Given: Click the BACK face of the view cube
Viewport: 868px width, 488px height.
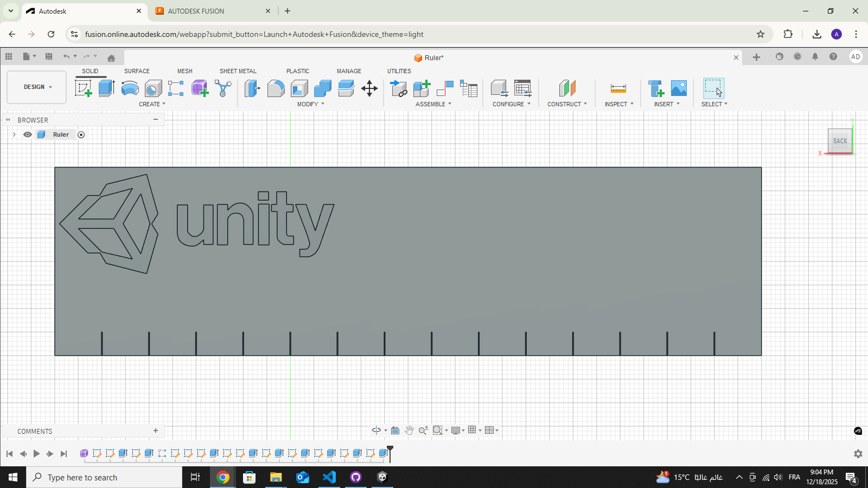Looking at the screenshot, I should click(x=840, y=141).
